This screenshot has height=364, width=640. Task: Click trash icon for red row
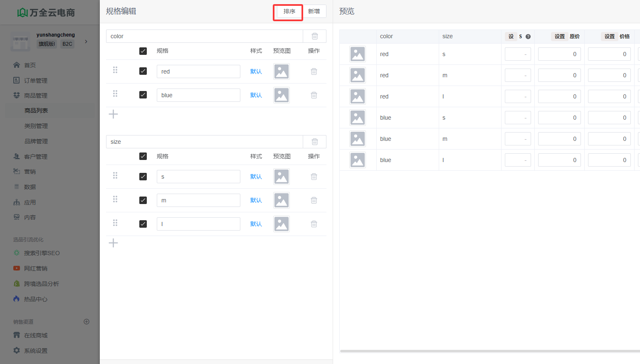coord(314,71)
